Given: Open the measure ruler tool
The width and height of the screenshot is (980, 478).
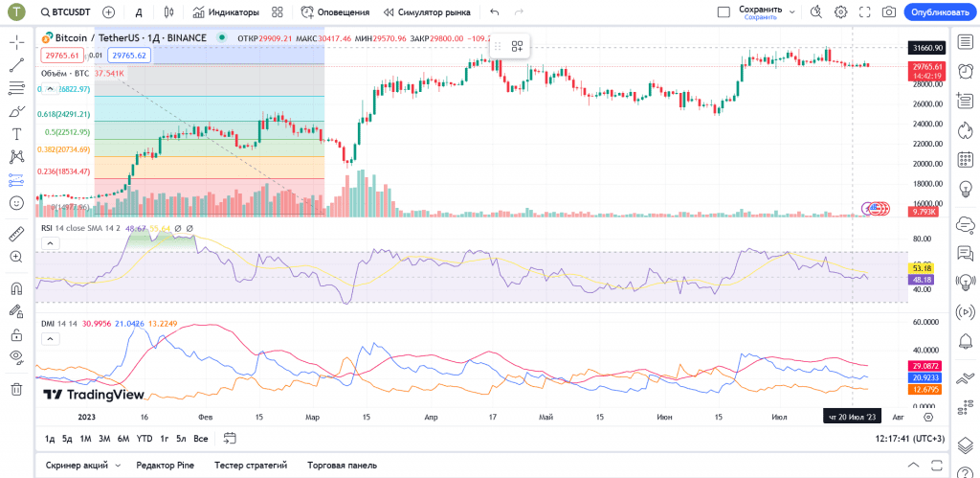Looking at the screenshot, I should 16,234.
